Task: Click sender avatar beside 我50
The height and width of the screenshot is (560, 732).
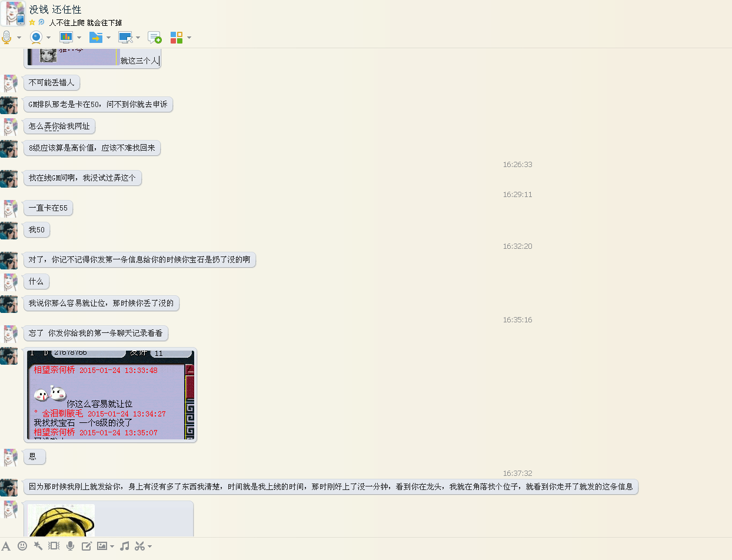Action: pyautogui.click(x=9, y=231)
